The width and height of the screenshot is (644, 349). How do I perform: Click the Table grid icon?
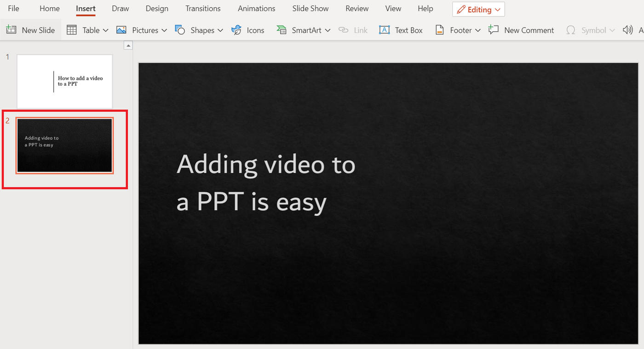72,29
